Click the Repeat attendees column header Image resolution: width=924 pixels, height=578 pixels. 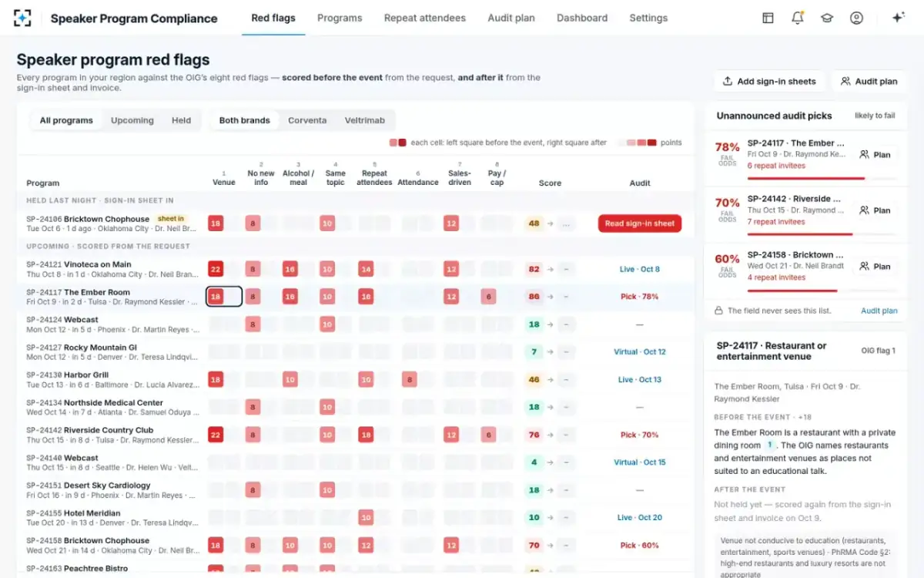click(x=374, y=178)
